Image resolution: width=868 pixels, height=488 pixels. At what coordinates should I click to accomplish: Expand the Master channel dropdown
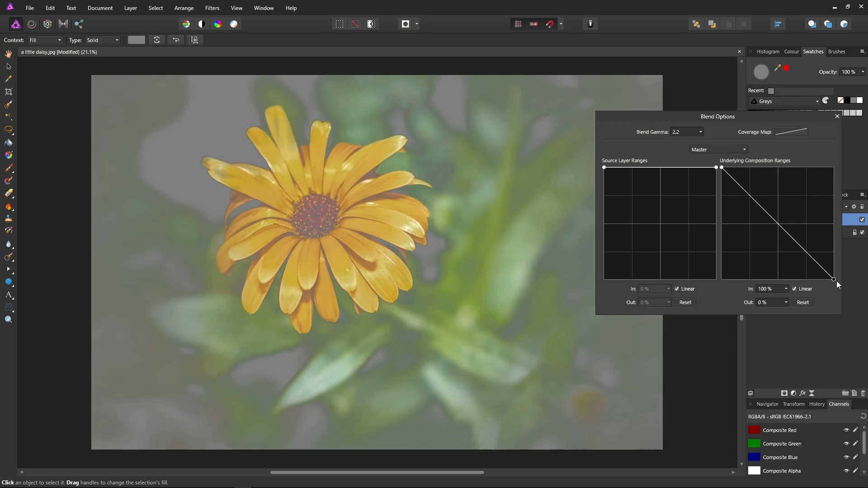[x=718, y=150]
